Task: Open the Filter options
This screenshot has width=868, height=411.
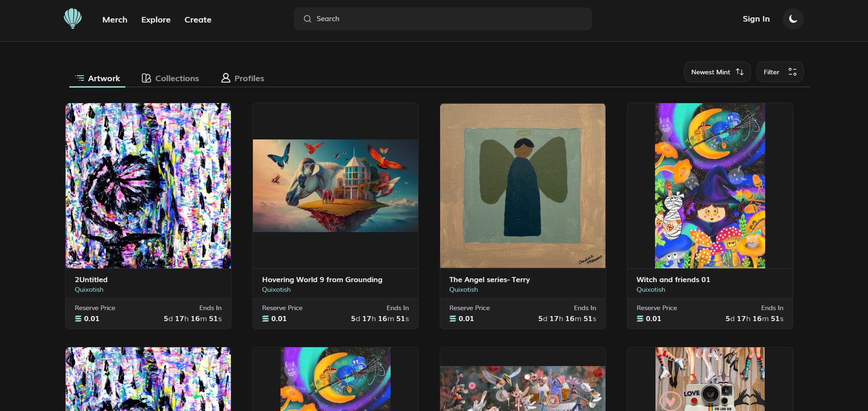Action: click(x=780, y=72)
